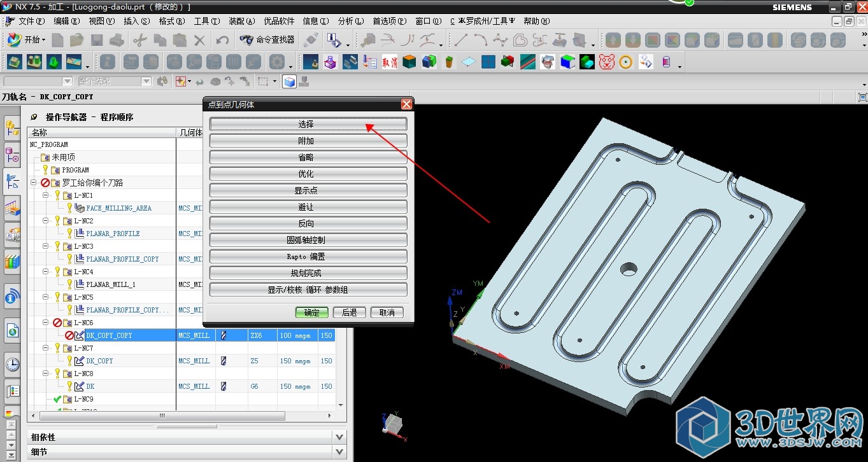Screen dimensions: 868x462
Task: Open the 开始 start dropdown
Action: tap(27, 40)
